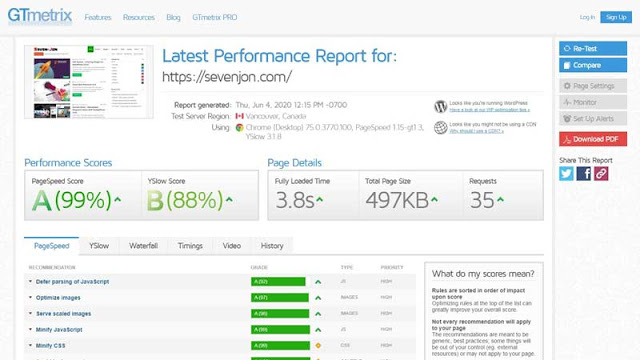Expand Minify JavaScript arrow

(30, 329)
